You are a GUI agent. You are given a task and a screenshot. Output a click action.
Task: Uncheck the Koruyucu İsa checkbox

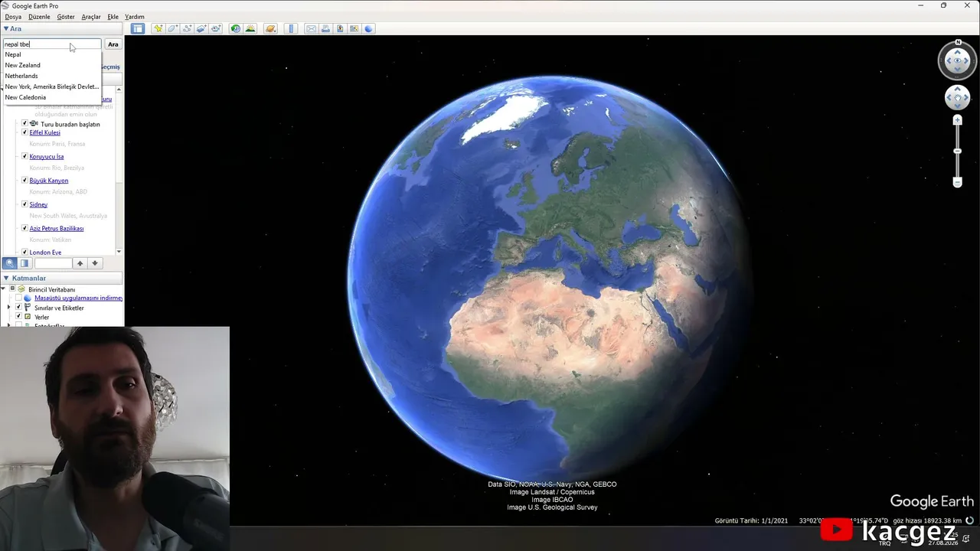pyautogui.click(x=24, y=156)
